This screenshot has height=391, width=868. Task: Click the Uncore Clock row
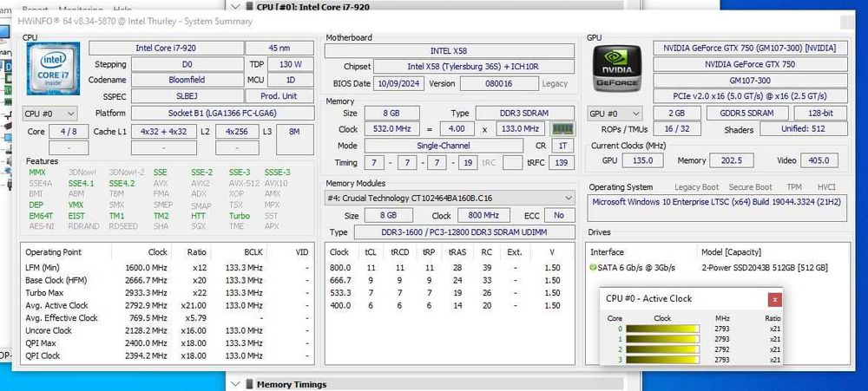pos(168,330)
